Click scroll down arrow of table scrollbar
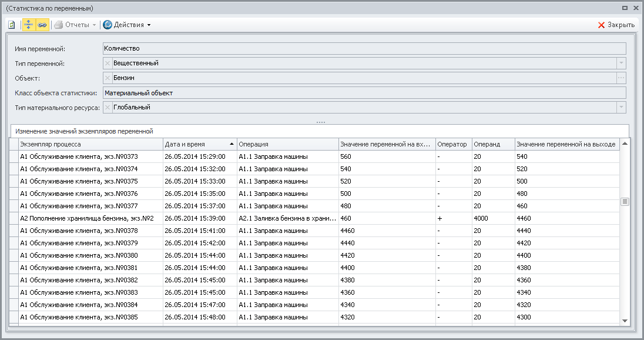Image resolution: width=644 pixels, height=340 pixels. 625,321
